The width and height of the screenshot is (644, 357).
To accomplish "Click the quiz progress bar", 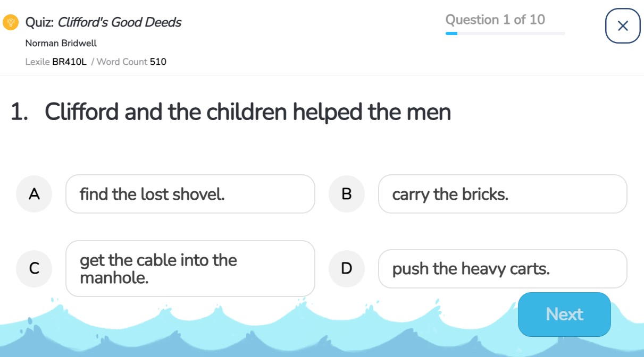I will click(x=505, y=33).
